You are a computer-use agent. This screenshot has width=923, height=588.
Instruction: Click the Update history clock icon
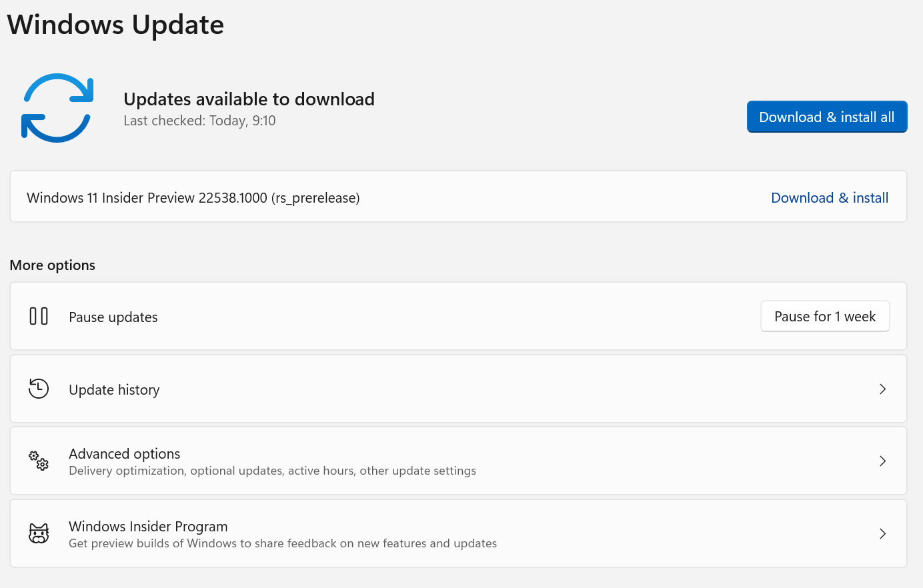click(x=39, y=389)
